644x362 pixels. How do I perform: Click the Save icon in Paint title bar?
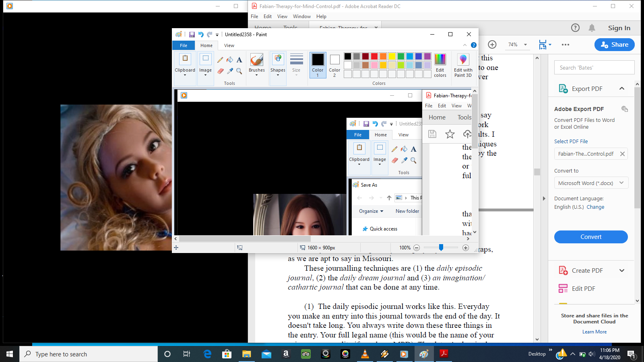[192, 35]
